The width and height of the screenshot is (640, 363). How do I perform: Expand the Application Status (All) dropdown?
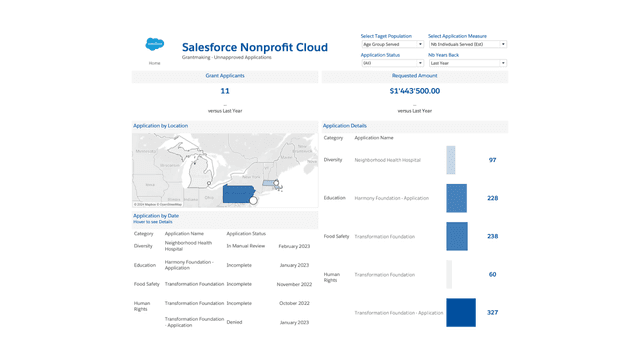coord(393,63)
